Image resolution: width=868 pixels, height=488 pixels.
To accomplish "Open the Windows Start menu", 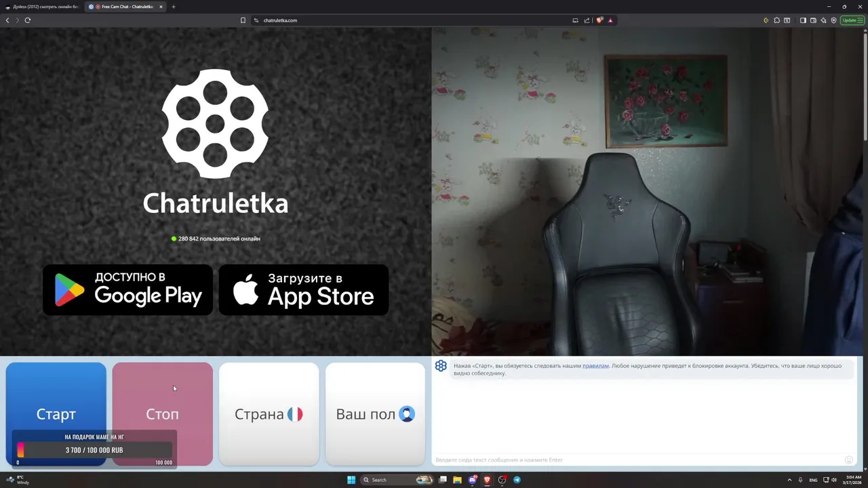I will pyautogui.click(x=351, y=480).
